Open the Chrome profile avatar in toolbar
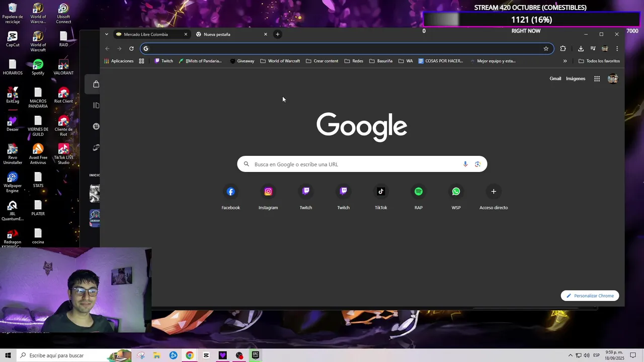The height and width of the screenshot is (362, 644). point(605,49)
